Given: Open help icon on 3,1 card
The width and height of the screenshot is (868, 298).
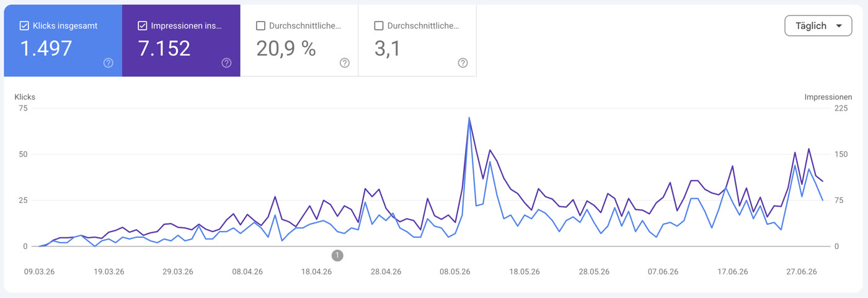Looking at the screenshot, I should pos(463,63).
